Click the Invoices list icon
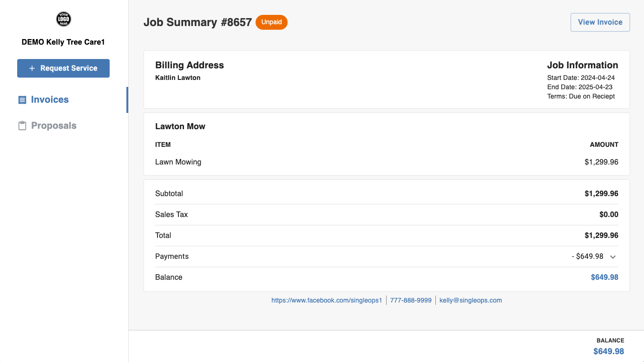 pyautogui.click(x=22, y=100)
